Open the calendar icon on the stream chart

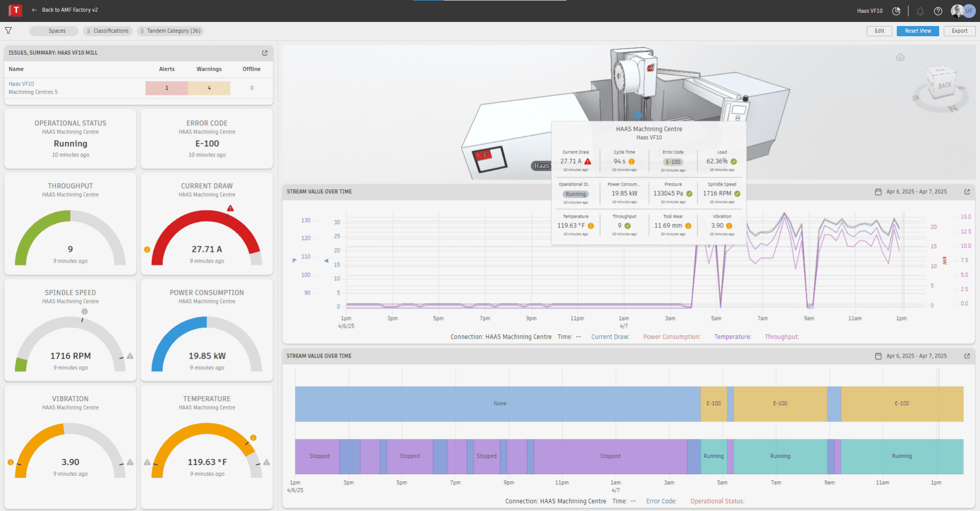(x=878, y=192)
